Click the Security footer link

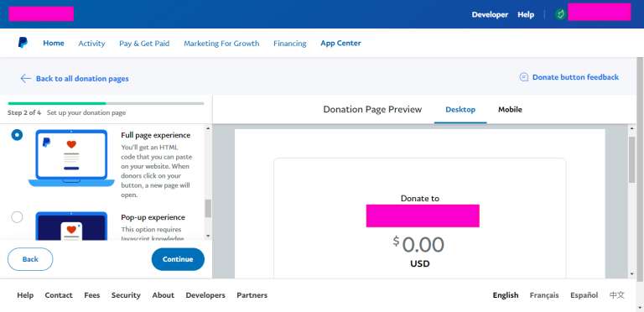coord(126,295)
